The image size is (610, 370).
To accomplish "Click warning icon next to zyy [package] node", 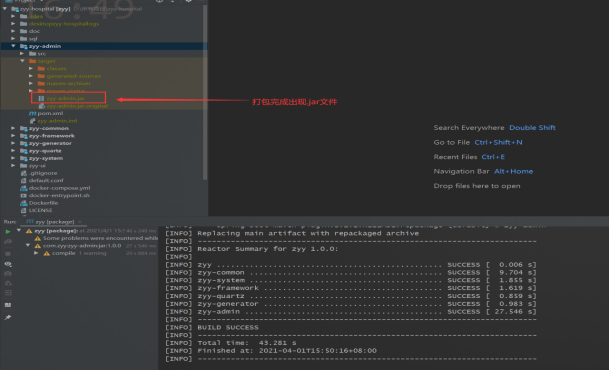I will pyautogui.click(x=29, y=231).
